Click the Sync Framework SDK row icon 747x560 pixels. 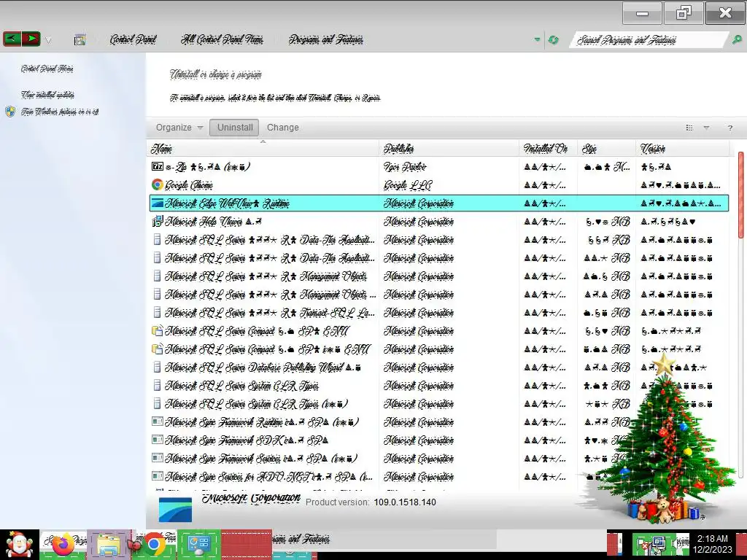(x=158, y=440)
